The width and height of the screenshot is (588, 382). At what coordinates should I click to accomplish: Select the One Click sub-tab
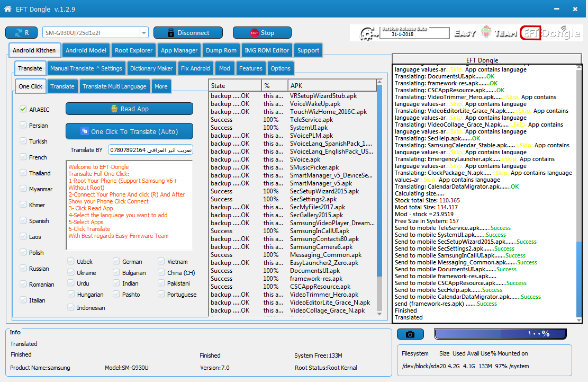point(30,86)
